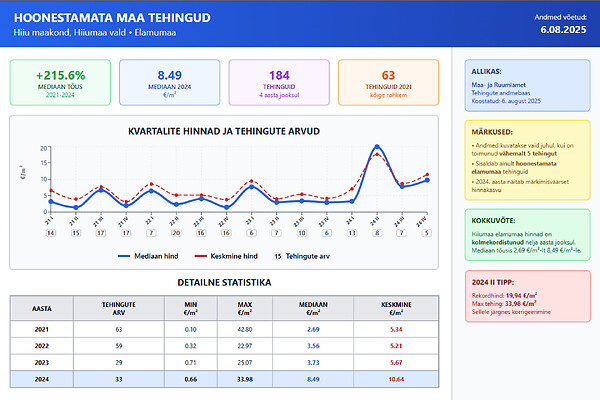Select the 2021 row in statistics table
Screen dimensions: 600x400
pyautogui.click(x=224, y=328)
